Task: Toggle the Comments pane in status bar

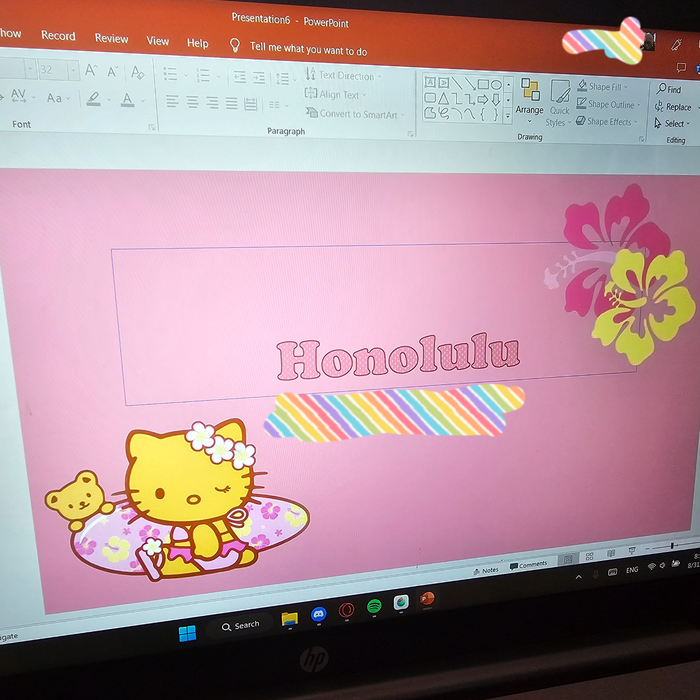Action: [528, 565]
